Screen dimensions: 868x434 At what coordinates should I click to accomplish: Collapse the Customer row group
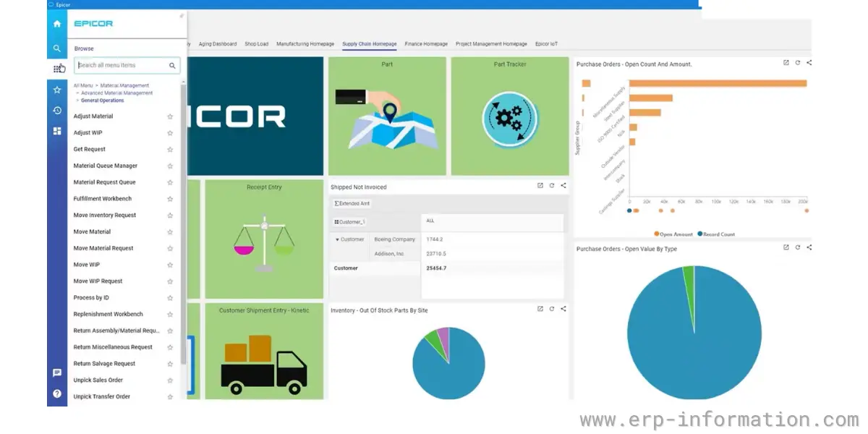[337, 239]
